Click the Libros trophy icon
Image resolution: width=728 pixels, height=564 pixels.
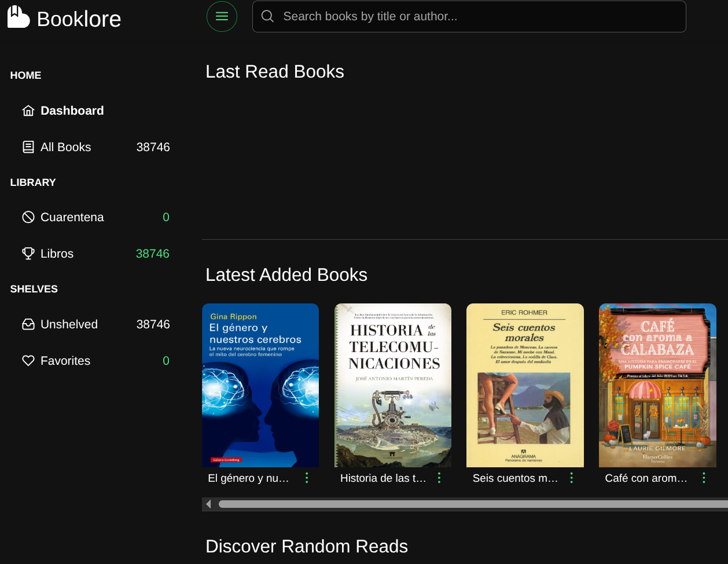(28, 254)
